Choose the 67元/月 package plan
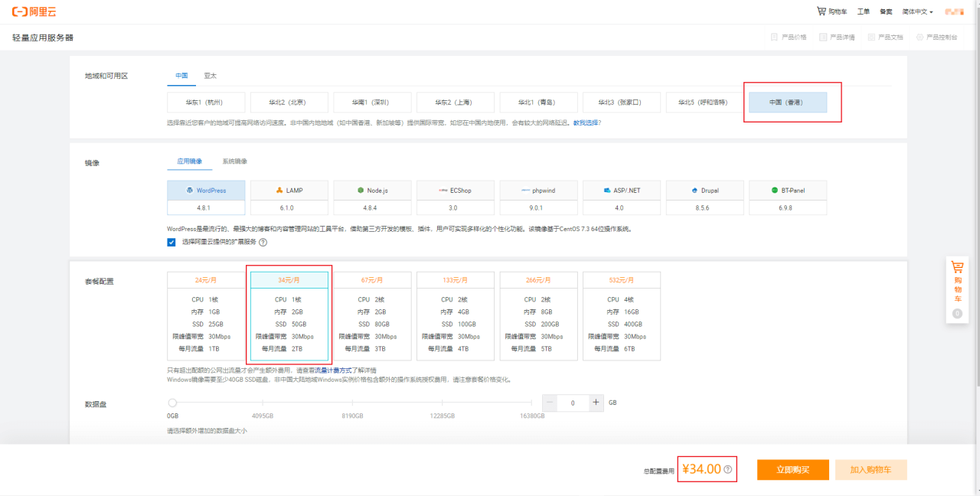Image resolution: width=980 pixels, height=496 pixels. tap(372, 318)
